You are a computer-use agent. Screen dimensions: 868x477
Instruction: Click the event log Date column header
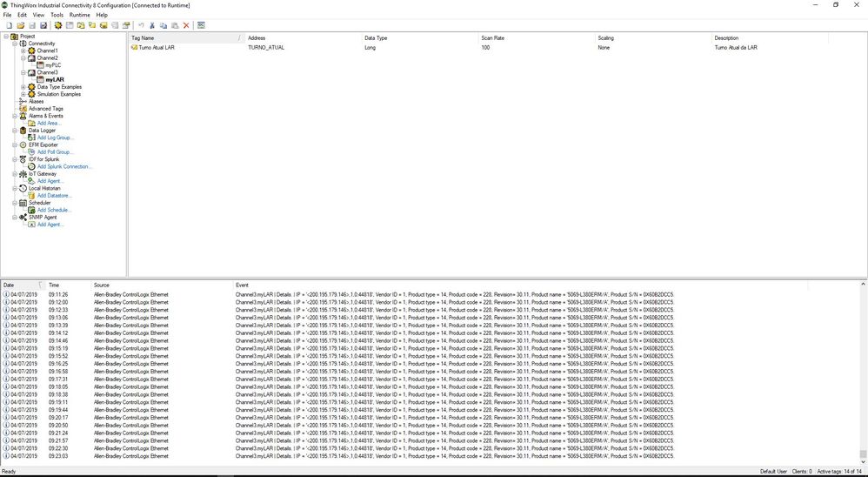click(x=23, y=285)
